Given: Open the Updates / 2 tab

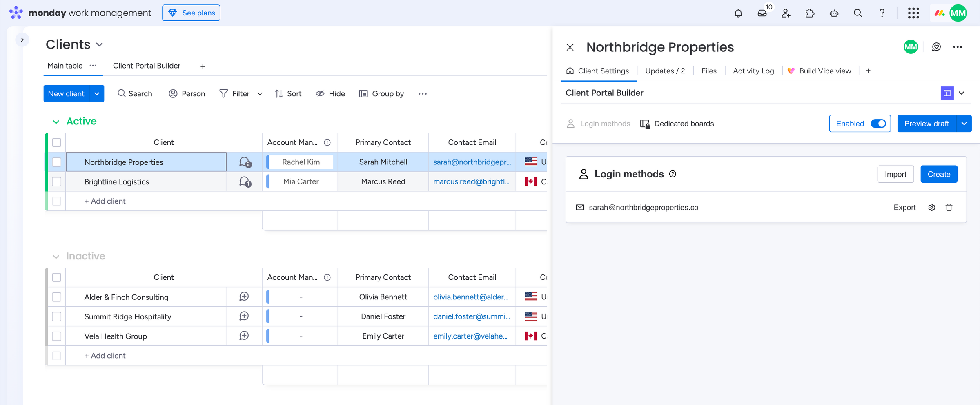Looking at the screenshot, I should pos(665,71).
